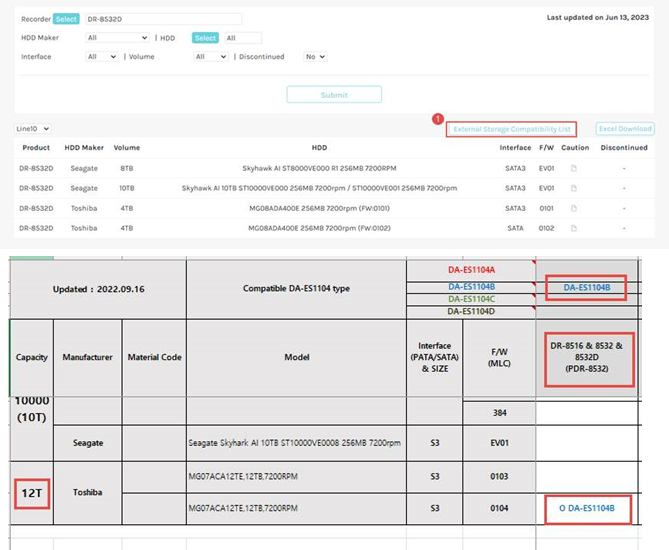Image resolution: width=669 pixels, height=550 pixels.
Task: Click the HDD input field showing All
Action: [x=243, y=38]
